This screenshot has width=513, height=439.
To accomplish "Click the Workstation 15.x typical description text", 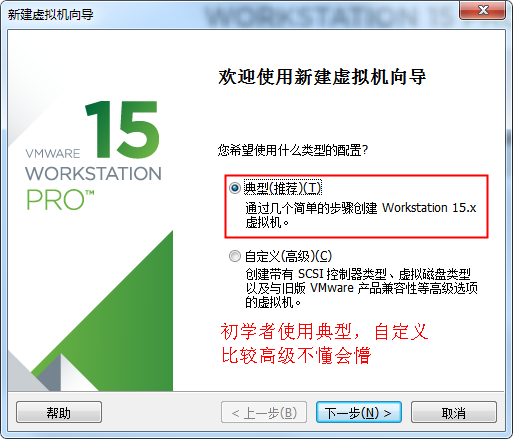I will coord(361,215).
